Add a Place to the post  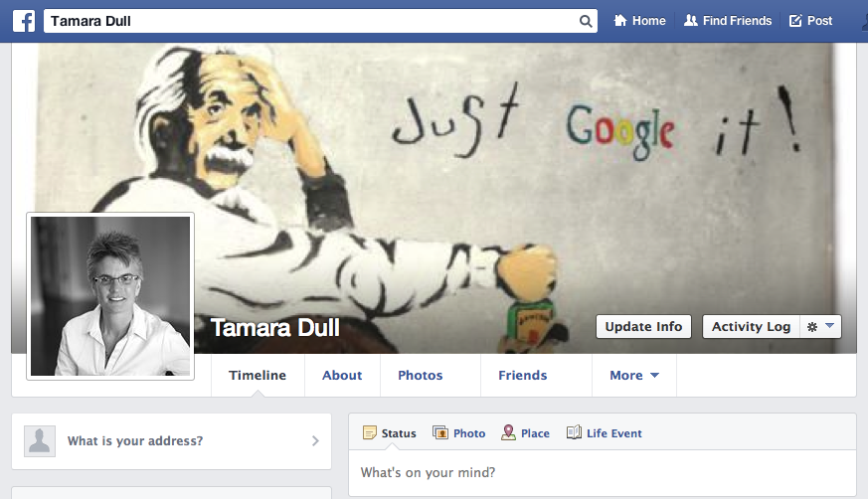pos(525,433)
